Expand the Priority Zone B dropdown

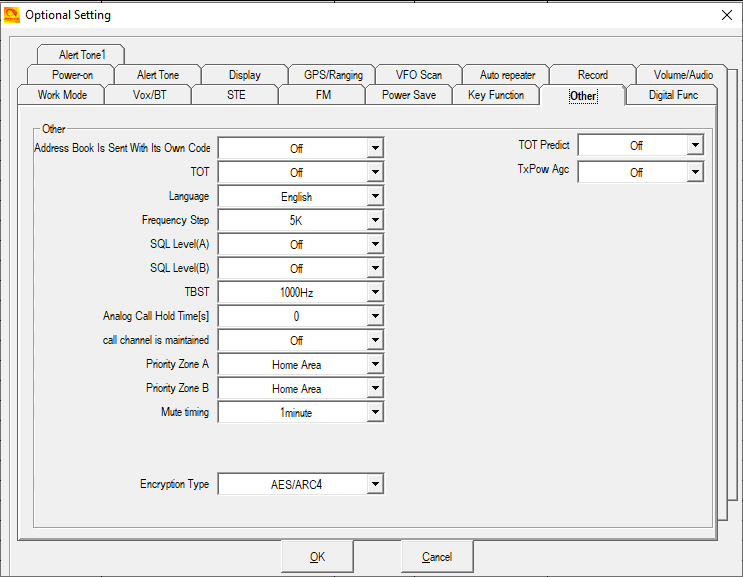tap(375, 388)
